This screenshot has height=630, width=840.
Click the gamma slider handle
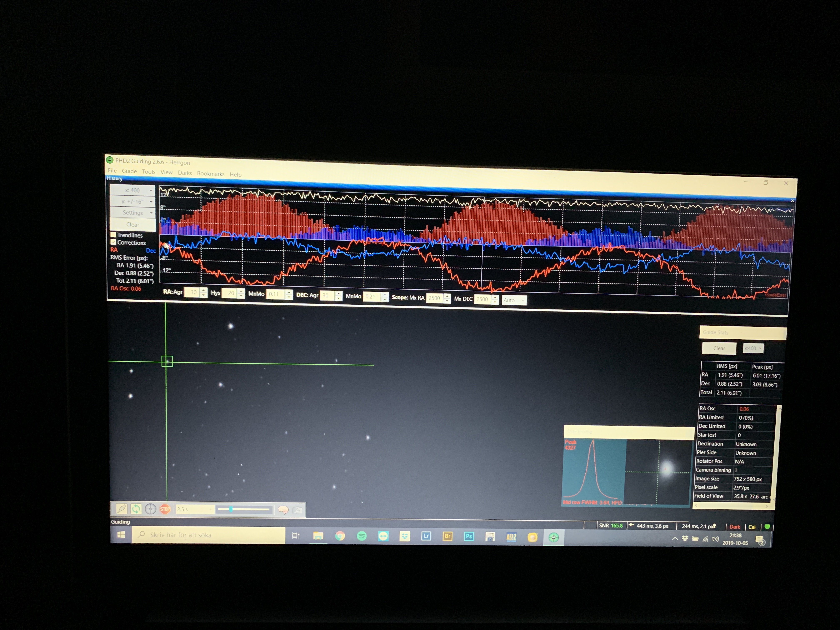(230, 509)
